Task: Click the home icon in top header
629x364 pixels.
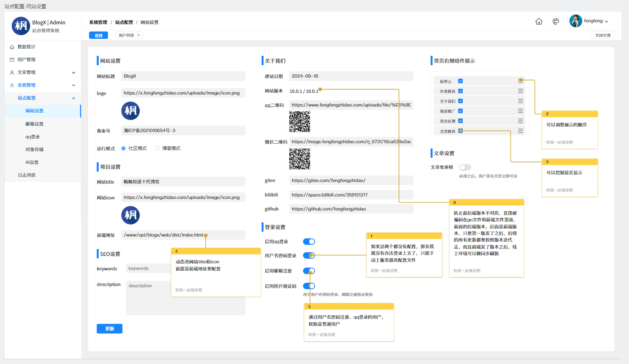Action: click(x=539, y=21)
